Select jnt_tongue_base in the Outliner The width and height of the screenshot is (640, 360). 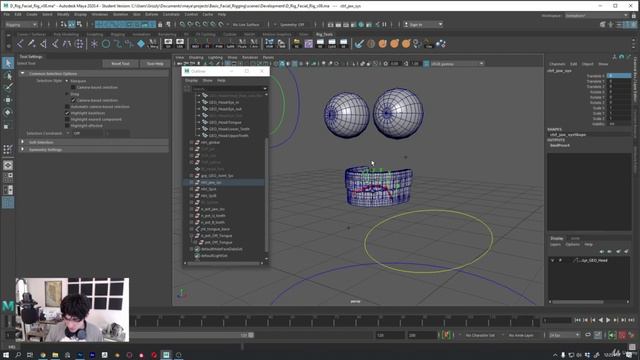(x=215, y=229)
